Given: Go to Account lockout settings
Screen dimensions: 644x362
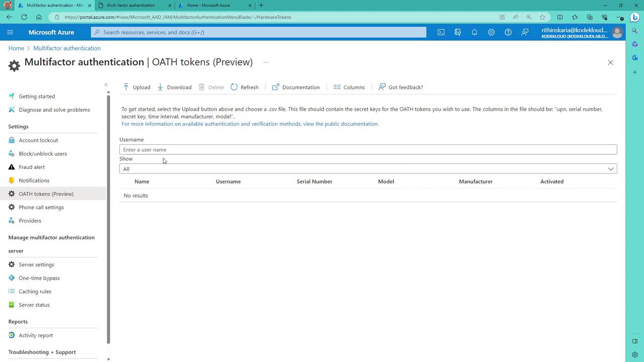Looking at the screenshot, I should coord(38,140).
